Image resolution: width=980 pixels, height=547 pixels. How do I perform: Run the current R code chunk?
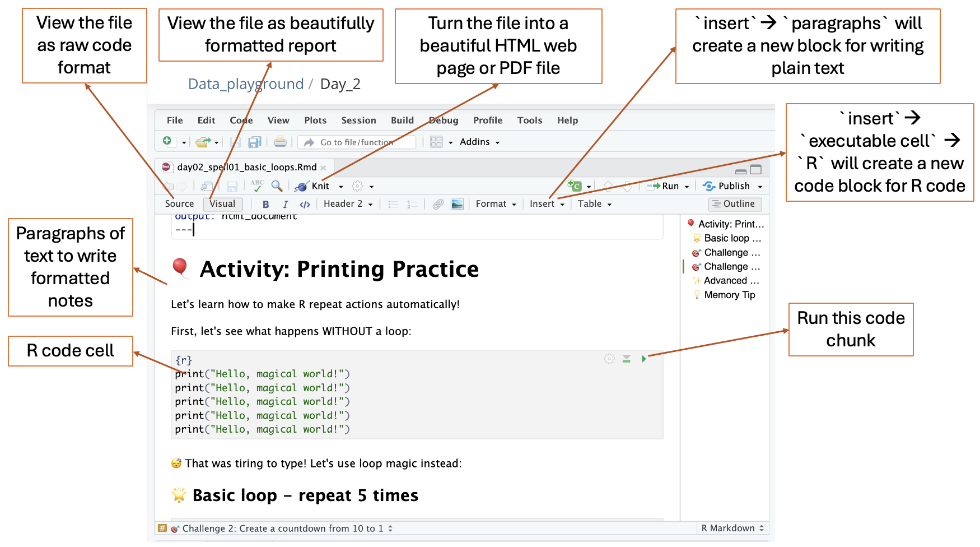tap(644, 359)
